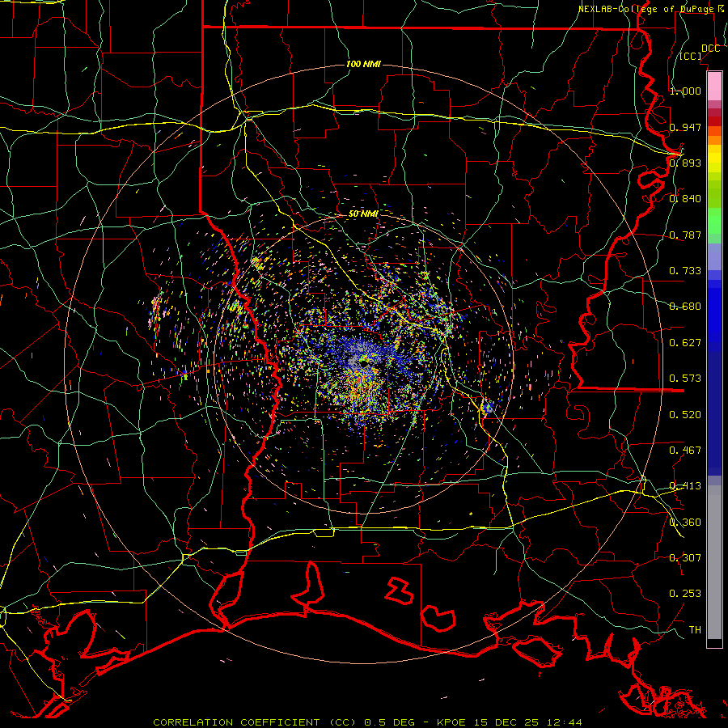Click the 0.573 legend value
Image resolution: width=728 pixels, height=728 pixels.
(x=685, y=379)
